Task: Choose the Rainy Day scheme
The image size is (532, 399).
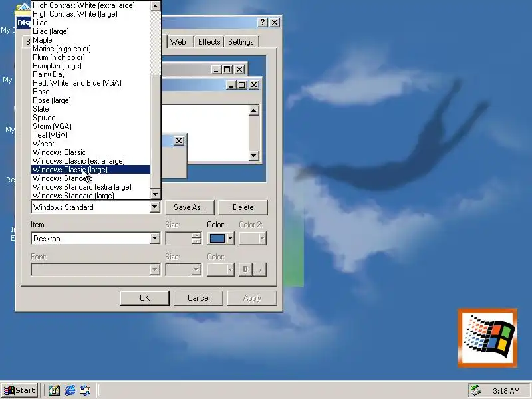Action: coord(90,74)
